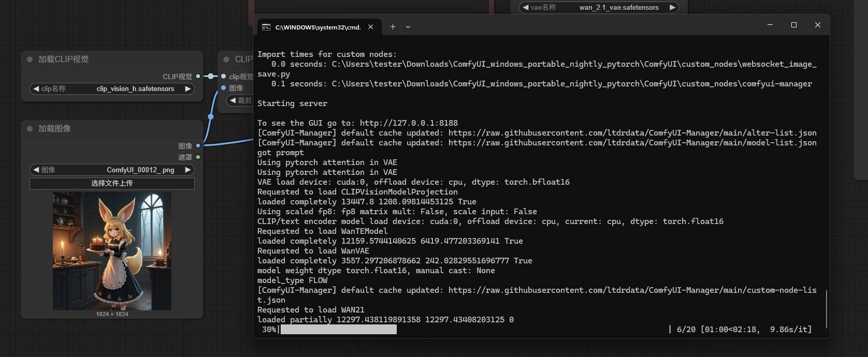This screenshot has height=357, width=868.
Task: Toggle collapse dot on the CLIP node
Action: point(226,59)
